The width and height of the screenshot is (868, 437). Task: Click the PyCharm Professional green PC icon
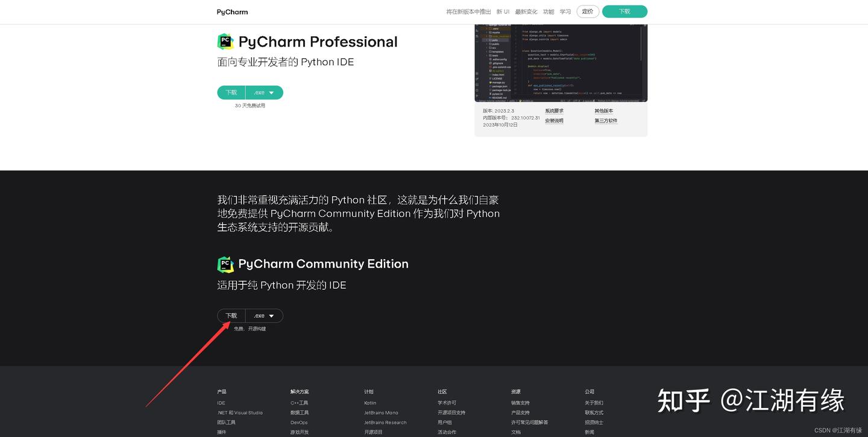click(225, 41)
